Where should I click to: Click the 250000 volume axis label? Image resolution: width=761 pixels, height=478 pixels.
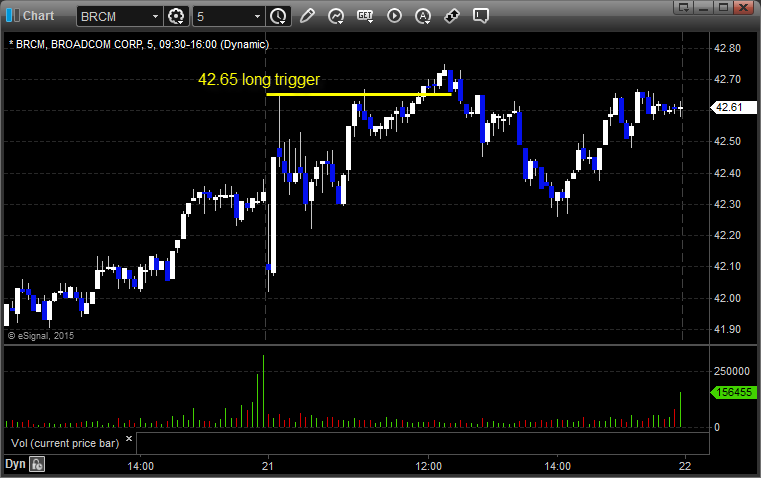[x=731, y=371]
